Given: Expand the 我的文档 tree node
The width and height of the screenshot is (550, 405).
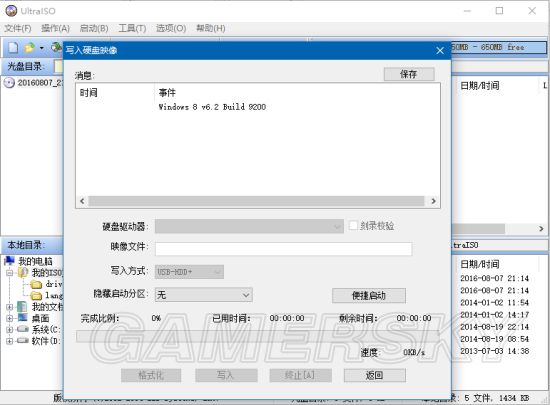Looking at the screenshot, I should pos(9,307).
